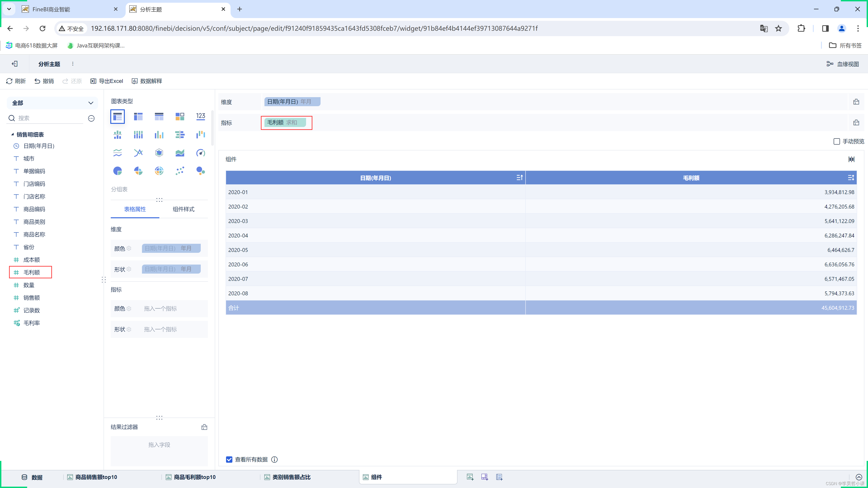Click the add analysis document icon in bottom bar
868x488 pixels.
pyautogui.click(x=499, y=477)
